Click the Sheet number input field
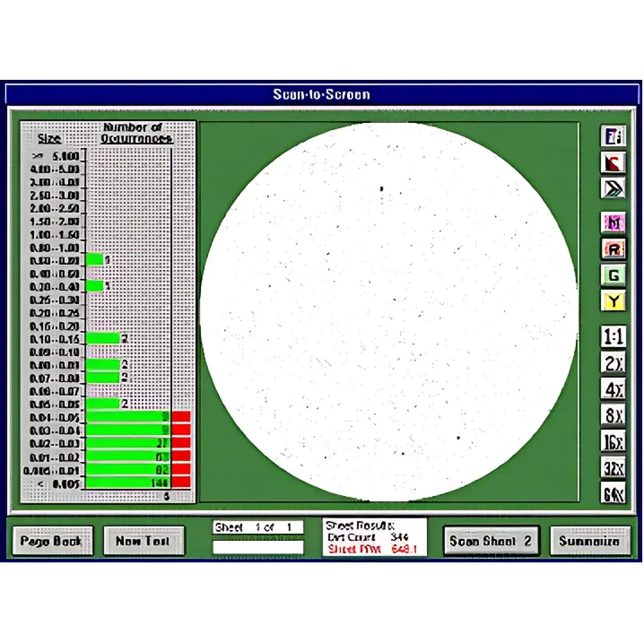Image resolution: width=644 pixels, height=644 pixels. click(x=258, y=527)
